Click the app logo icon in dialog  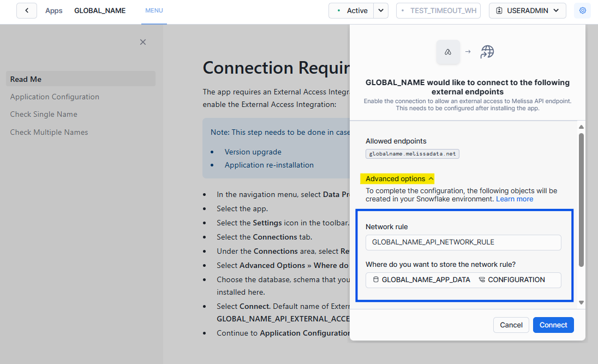tap(448, 52)
